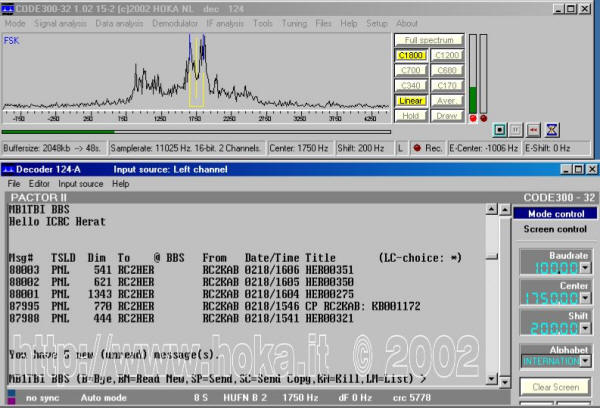Click the Clear Screen button
Screen dimensions: 600x408
[555, 387]
